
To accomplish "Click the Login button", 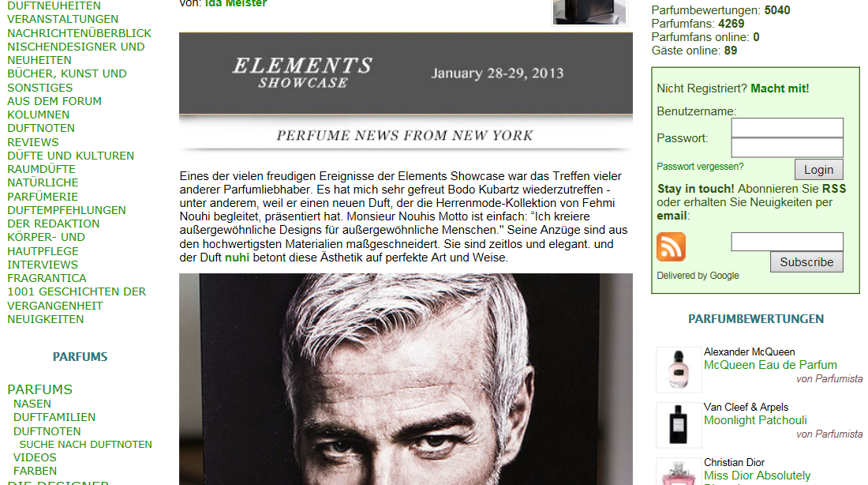I will pos(819,170).
